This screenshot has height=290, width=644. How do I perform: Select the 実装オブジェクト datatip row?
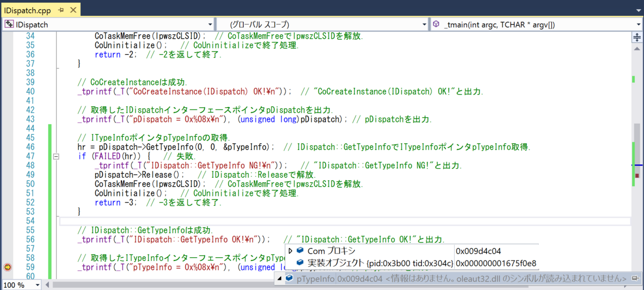click(412, 263)
